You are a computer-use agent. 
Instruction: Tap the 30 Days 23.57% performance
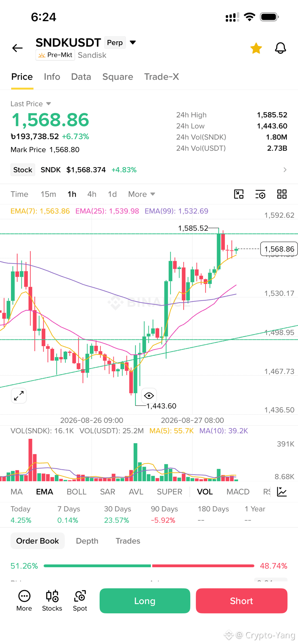117,515
